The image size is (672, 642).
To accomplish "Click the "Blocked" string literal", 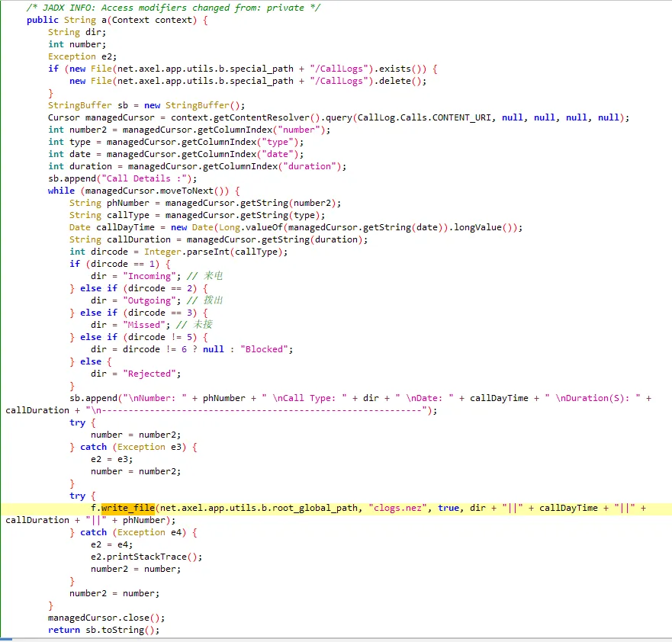I will (x=264, y=349).
